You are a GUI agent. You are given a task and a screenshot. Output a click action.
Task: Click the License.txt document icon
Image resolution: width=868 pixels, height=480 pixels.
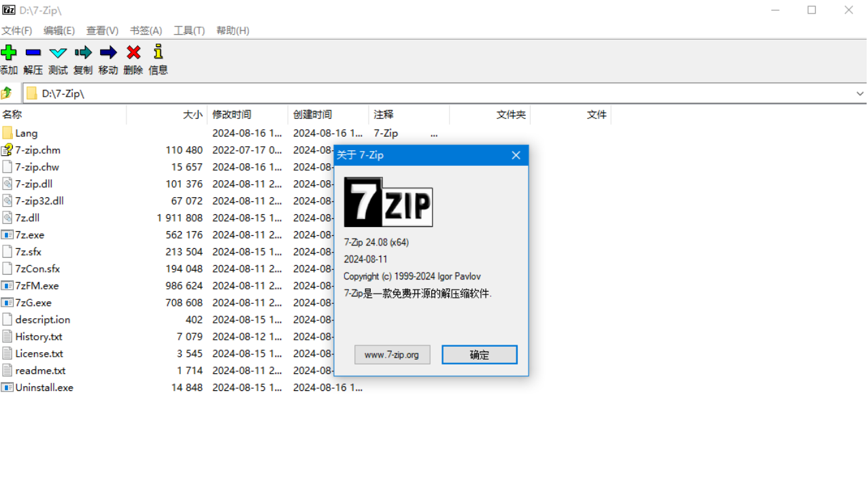point(7,354)
